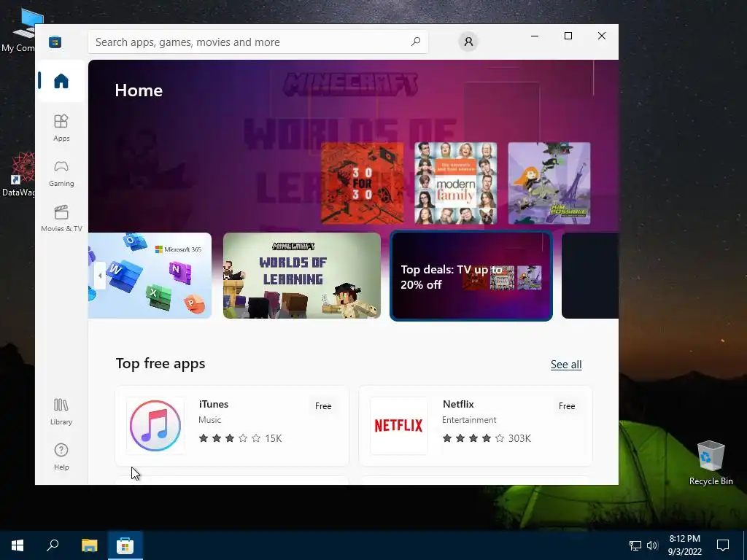Viewport: 747px width, 560px height.
Task: Open the network status tray icon
Action: point(635,545)
